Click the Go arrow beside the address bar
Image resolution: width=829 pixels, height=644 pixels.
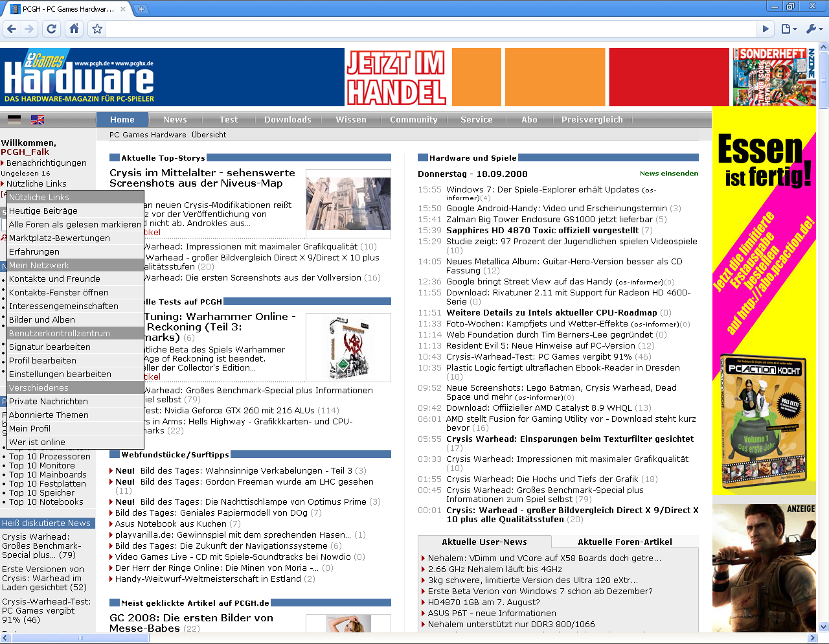(766, 29)
